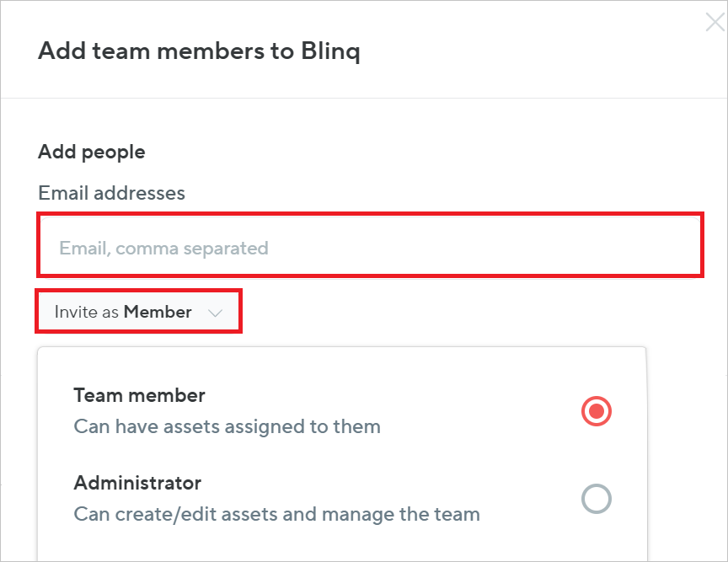Viewport: 728px width, 562px height.
Task: Click the Add people heading
Action: click(x=91, y=152)
